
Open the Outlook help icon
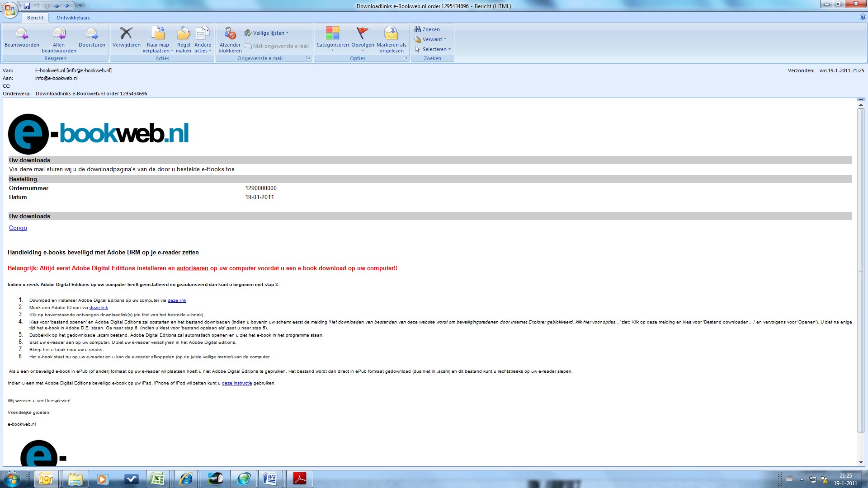tap(863, 17)
